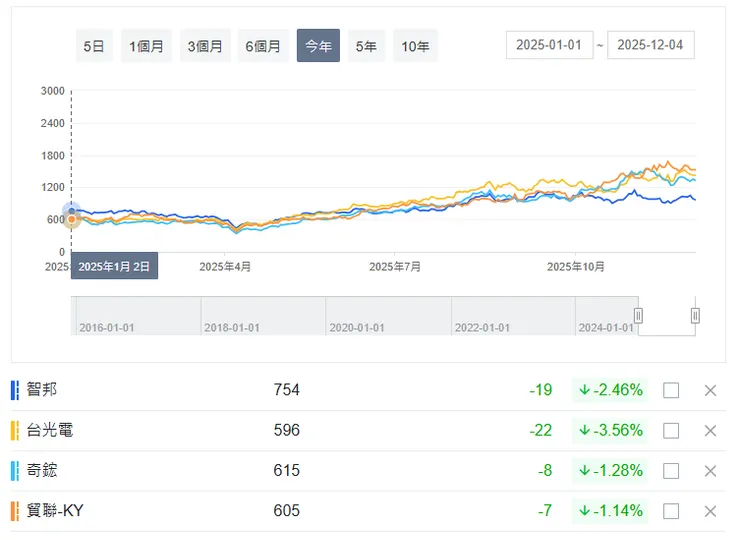
Task: Select the 5日 time range tab
Action: point(93,46)
